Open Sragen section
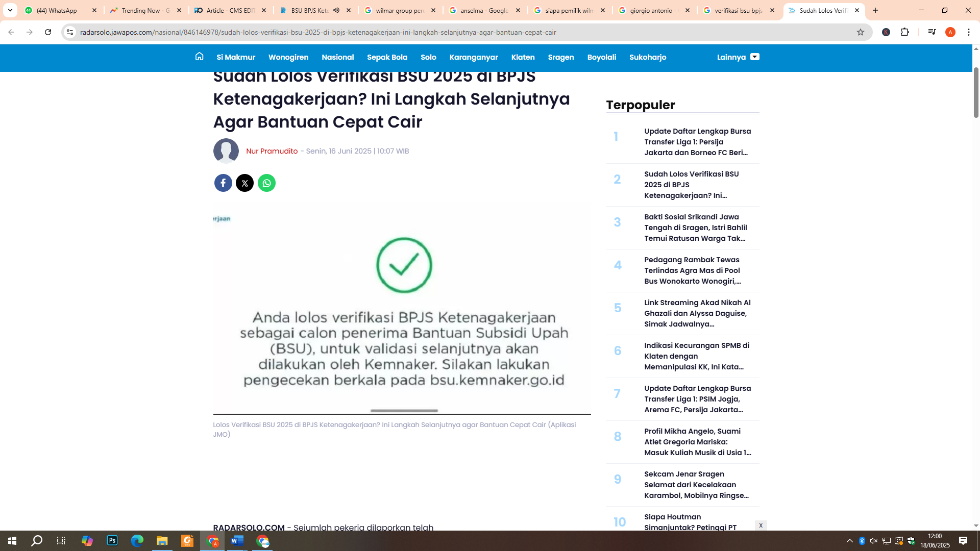This screenshot has height=551, width=980. 561,57
